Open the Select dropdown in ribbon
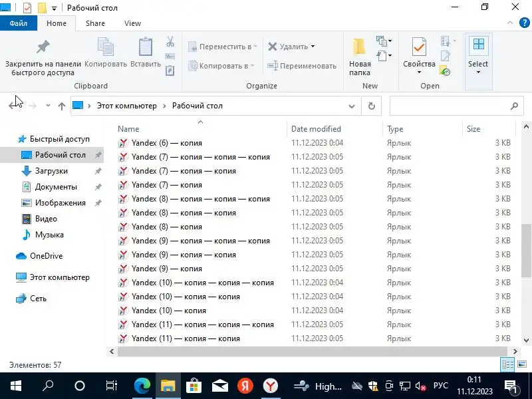532x399 pixels. pyautogui.click(x=478, y=72)
